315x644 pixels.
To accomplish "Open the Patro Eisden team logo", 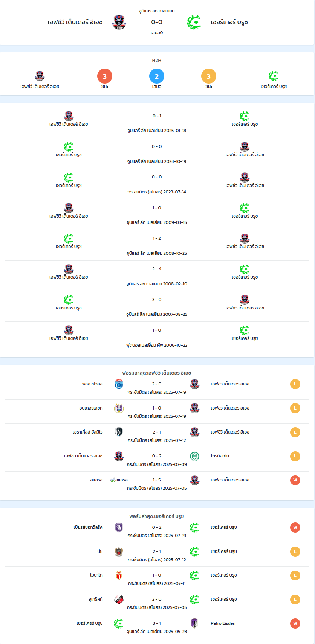I will [x=194, y=623].
